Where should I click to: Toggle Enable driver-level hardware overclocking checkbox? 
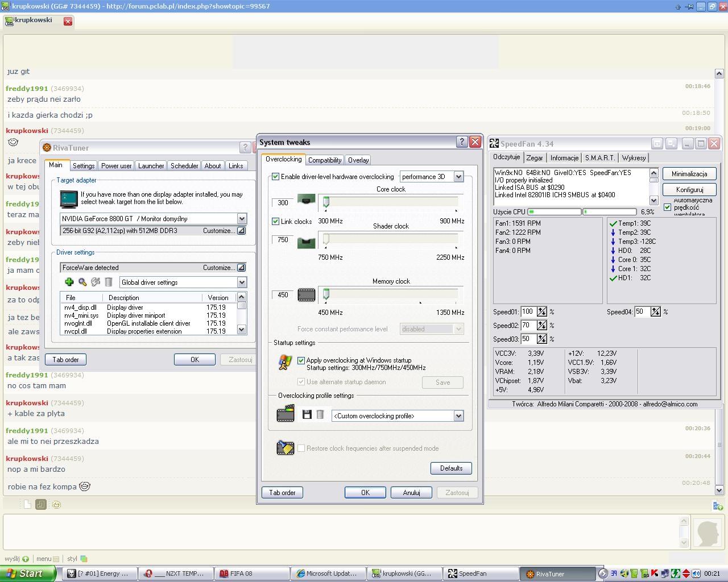coord(275,177)
